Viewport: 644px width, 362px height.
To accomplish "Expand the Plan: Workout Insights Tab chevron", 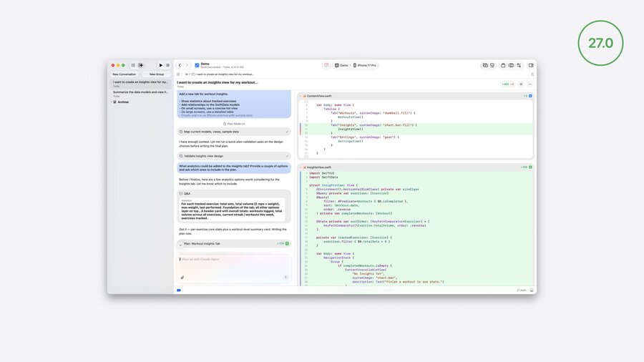I will pos(180,244).
